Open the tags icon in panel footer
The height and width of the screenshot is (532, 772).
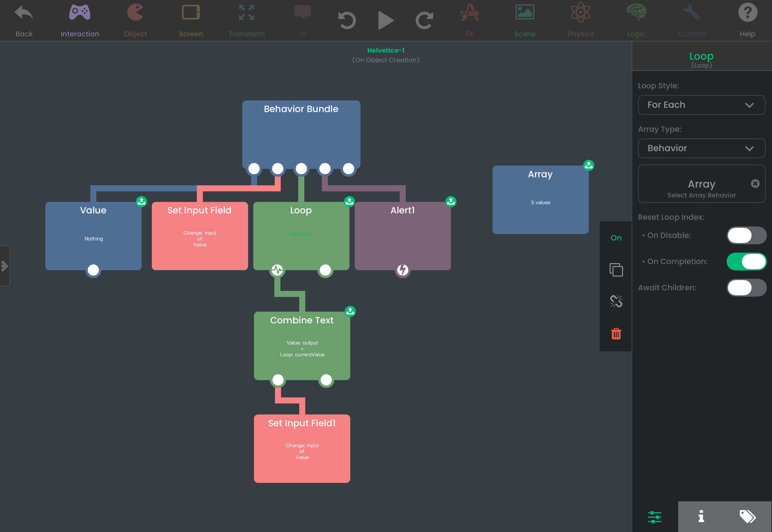748,517
